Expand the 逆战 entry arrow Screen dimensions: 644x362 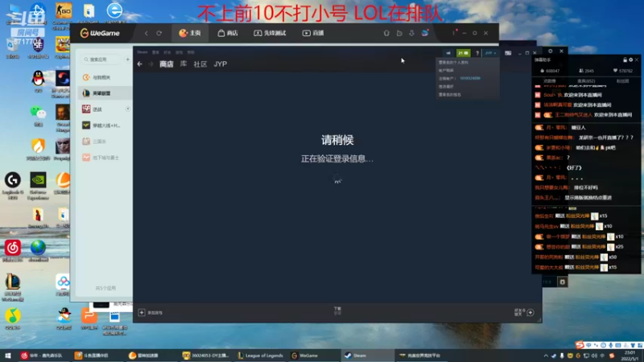[x=128, y=109]
